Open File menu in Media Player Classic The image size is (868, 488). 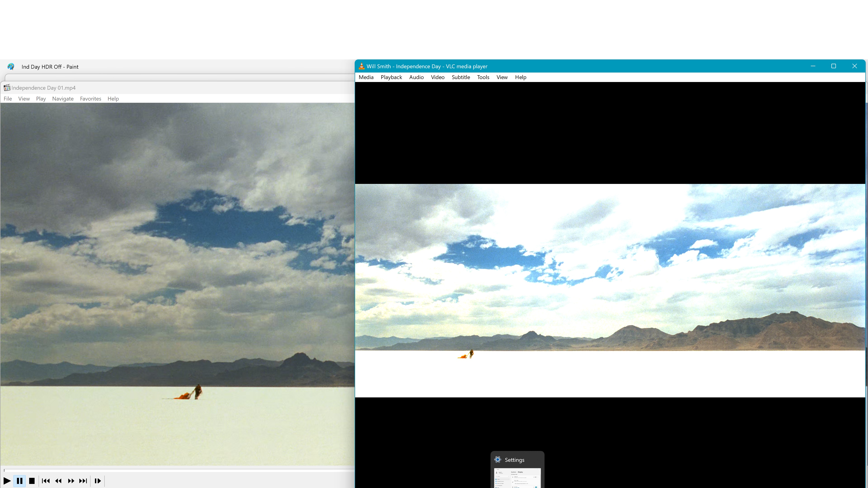pyautogui.click(x=8, y=99)
